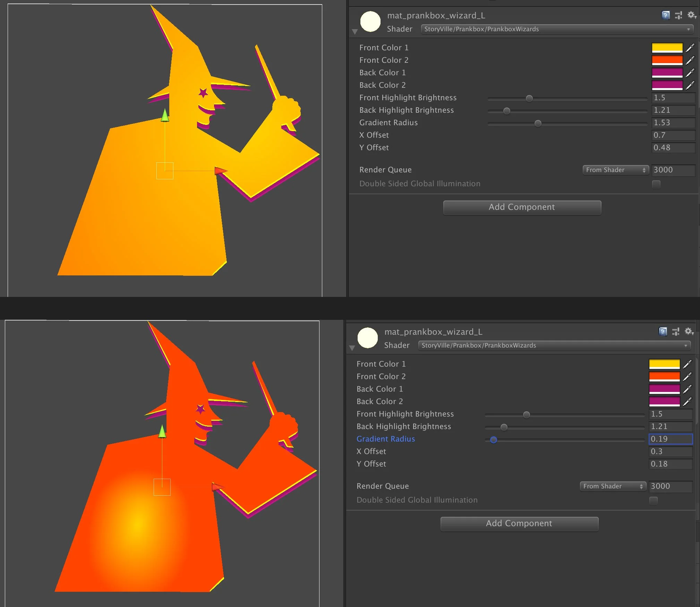Pick Front Color 1 eyedropper in upper inspector
700x607 pixels.
coord(690,48)
